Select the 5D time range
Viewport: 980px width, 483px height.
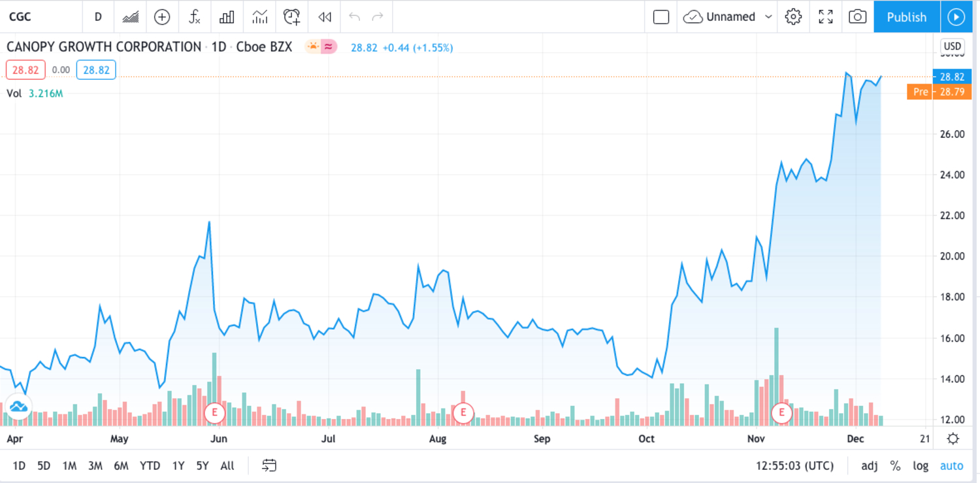(x=44, y=466)
